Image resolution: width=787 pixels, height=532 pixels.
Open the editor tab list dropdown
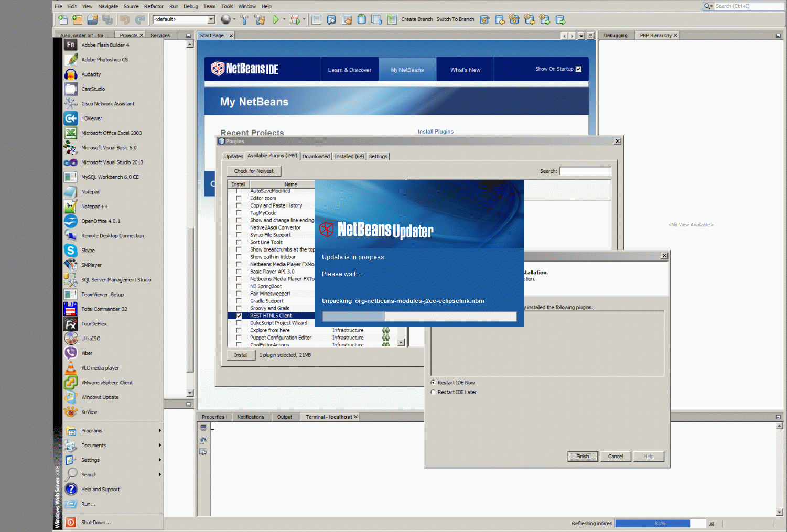[x=581, y=36]
